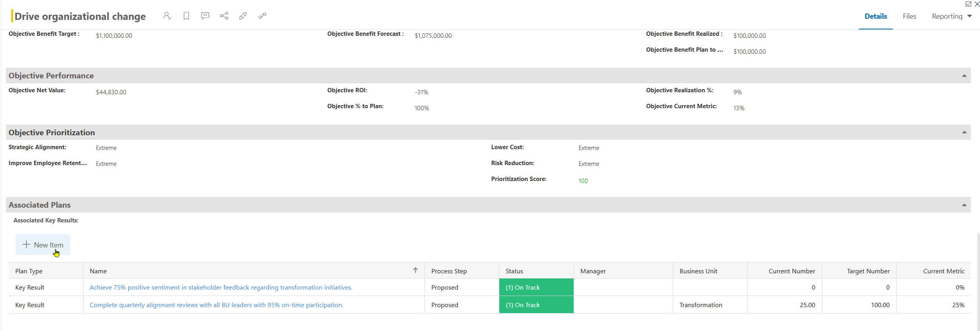Click the Objective ROI value -31%
The width and height of the screenshot is (980, 331).
(x=421, y=92)
